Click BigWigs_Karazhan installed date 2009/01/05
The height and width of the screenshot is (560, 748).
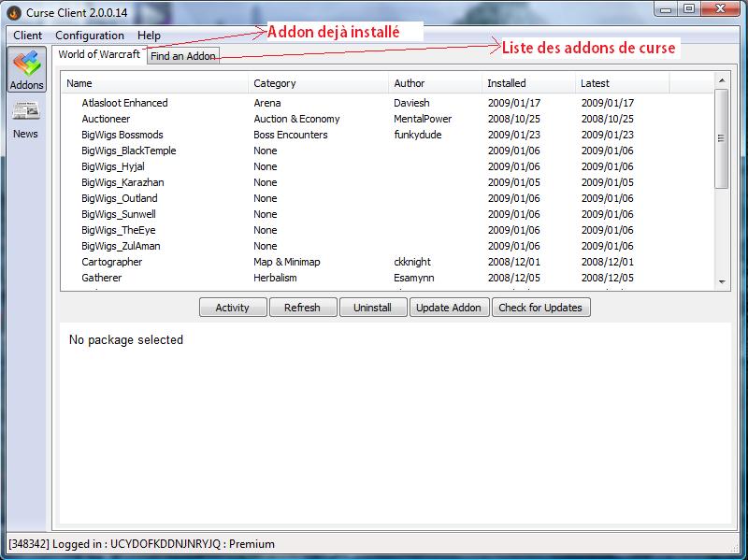[513, 182]
